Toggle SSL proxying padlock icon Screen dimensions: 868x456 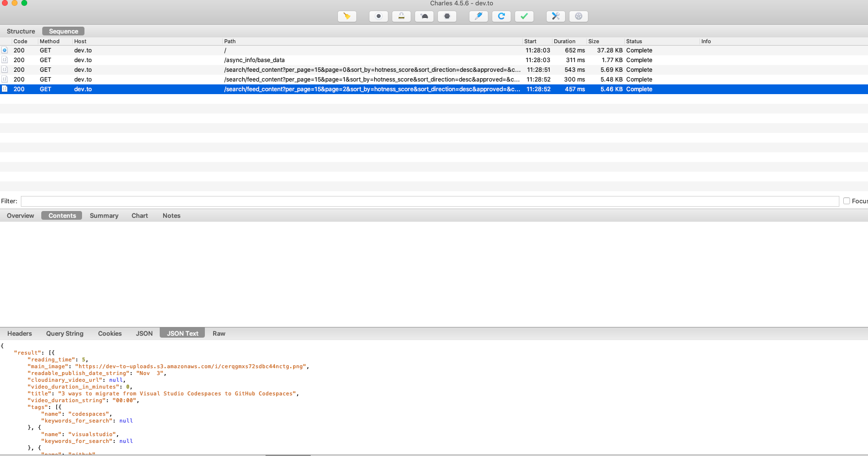coord(401,16)
